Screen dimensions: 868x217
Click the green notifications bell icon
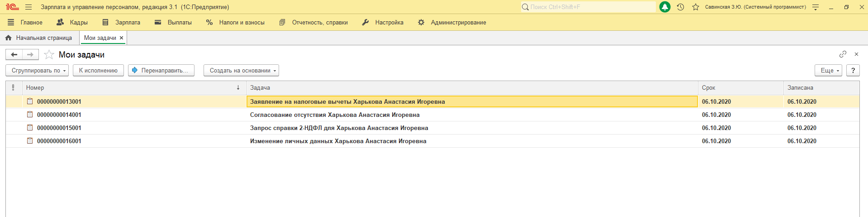(665, 7)
